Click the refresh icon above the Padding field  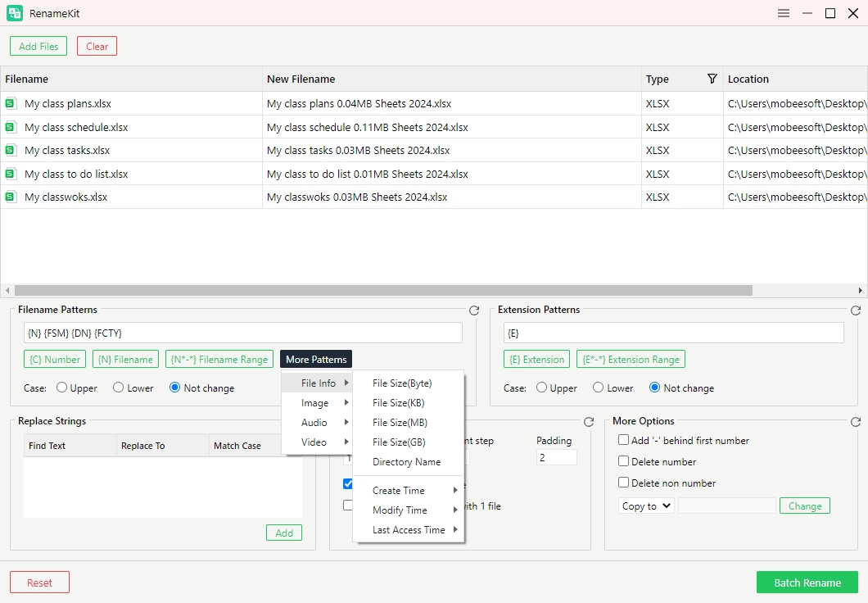coord(589,422)
